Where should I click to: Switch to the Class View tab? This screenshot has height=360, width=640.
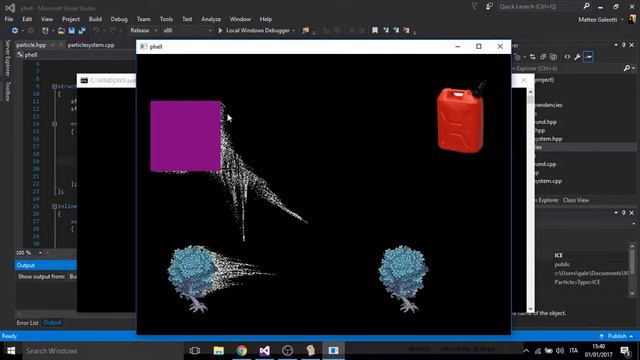point(576,200)
